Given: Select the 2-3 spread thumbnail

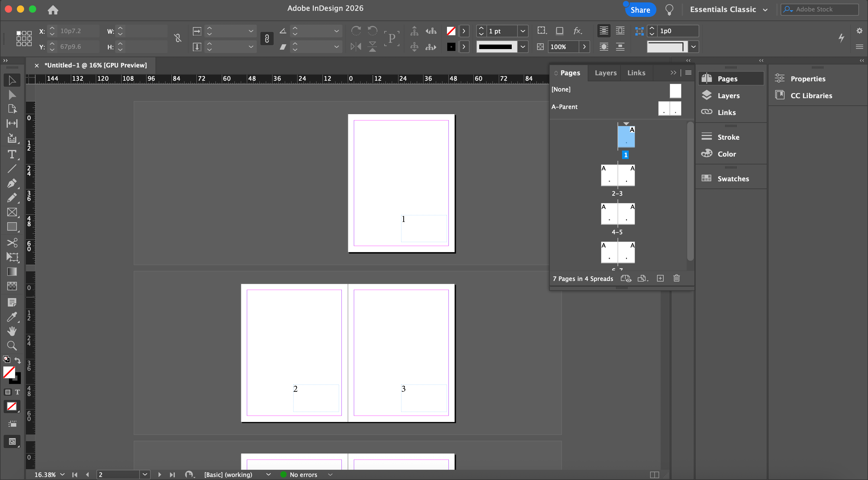Looking at the screenshot, I should (x=618, y=176).
